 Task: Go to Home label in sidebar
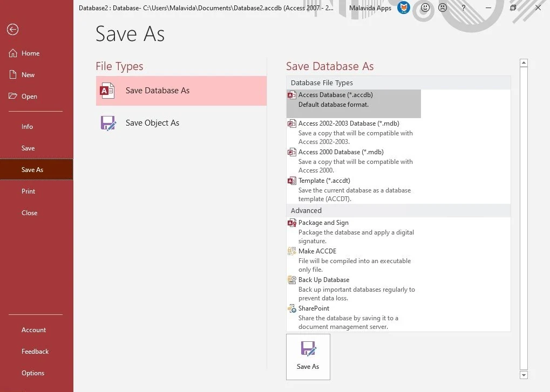31,53
